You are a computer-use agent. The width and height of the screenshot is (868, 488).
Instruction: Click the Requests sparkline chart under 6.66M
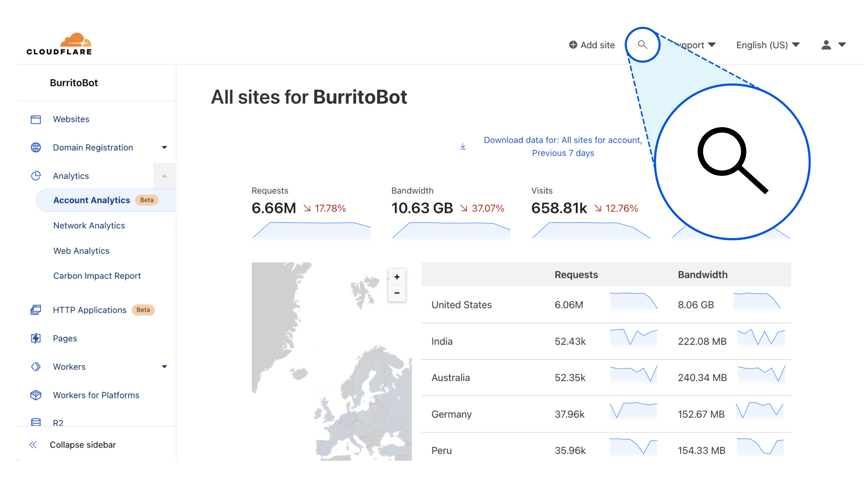[311, 230]
